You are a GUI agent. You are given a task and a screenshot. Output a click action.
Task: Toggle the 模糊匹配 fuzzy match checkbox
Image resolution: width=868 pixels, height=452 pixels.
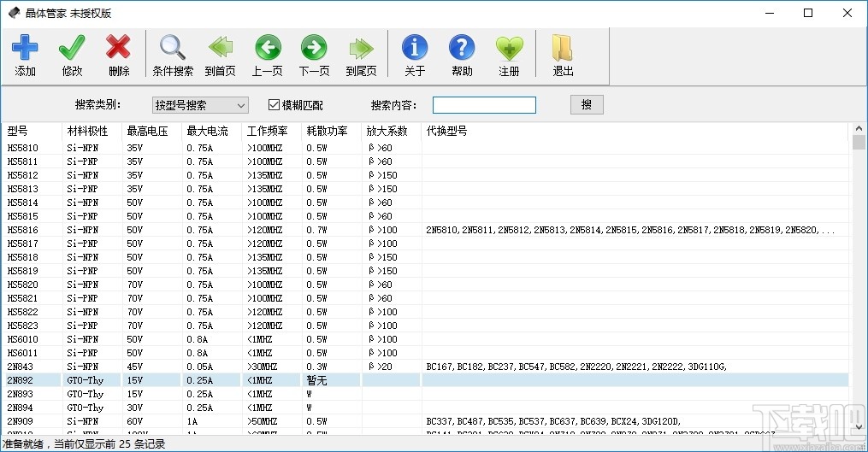[x=274, y=104]
